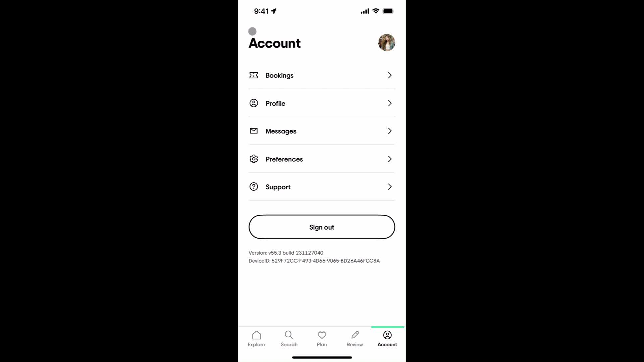This screenshot has width=644, height=362.
Task: Open the Support section
Action: (x=322, y=186)
